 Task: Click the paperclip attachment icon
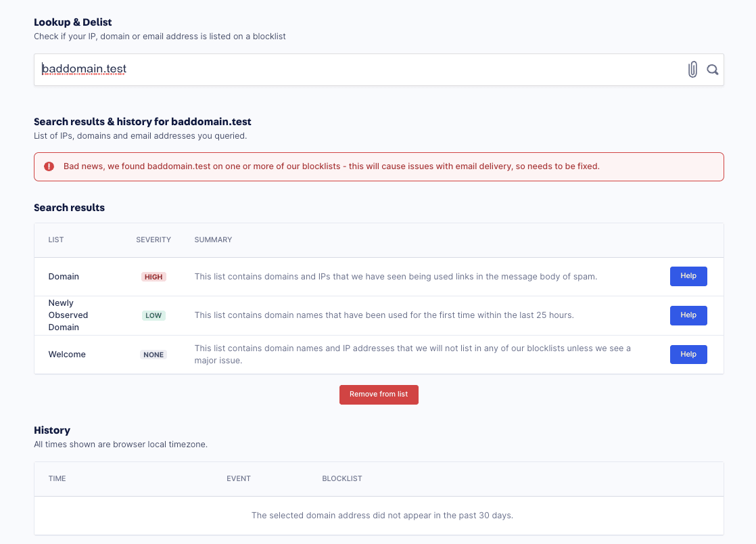(x=692, y=70)
